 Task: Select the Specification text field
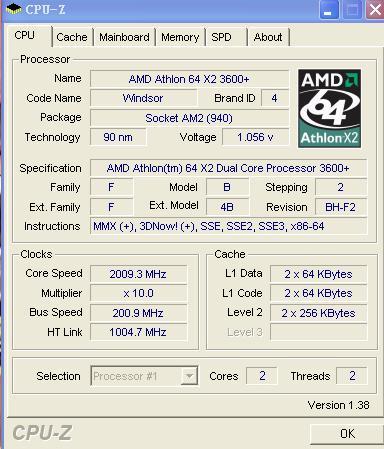228,168
